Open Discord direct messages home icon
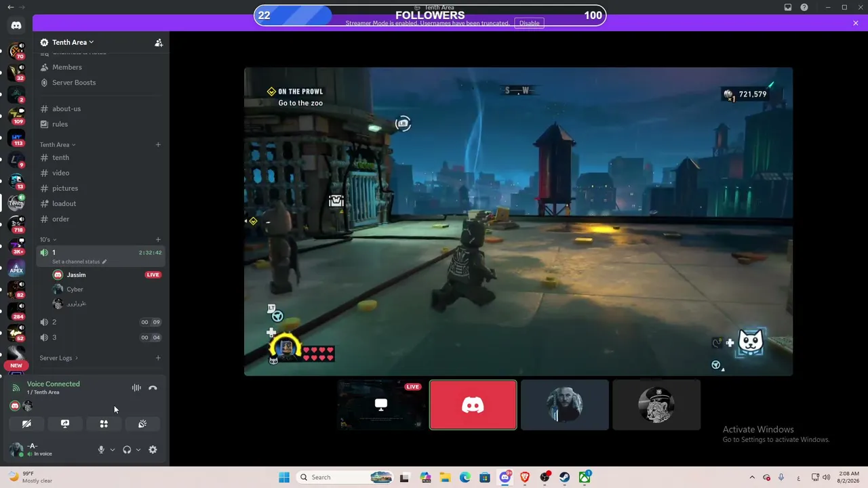 tap(16, 26)
